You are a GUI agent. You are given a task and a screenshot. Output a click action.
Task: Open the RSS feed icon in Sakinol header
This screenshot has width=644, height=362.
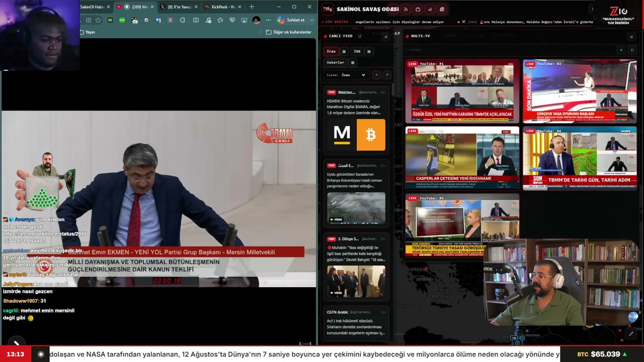406,9
